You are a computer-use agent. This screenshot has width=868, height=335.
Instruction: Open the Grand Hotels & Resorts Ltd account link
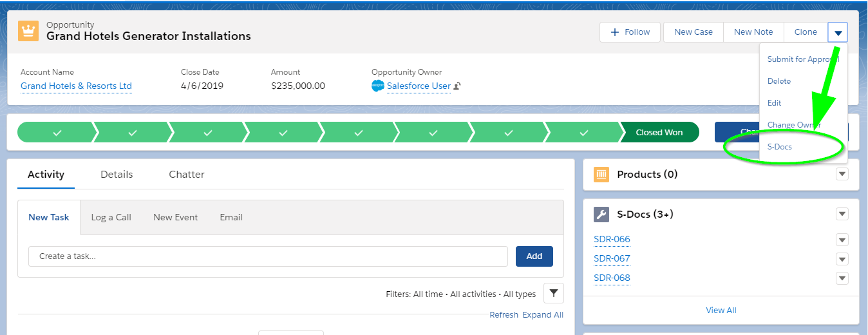point(76,86)
